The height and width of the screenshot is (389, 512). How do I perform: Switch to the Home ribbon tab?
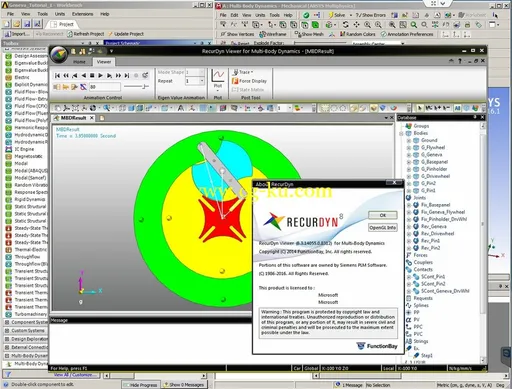pos(79,62)
